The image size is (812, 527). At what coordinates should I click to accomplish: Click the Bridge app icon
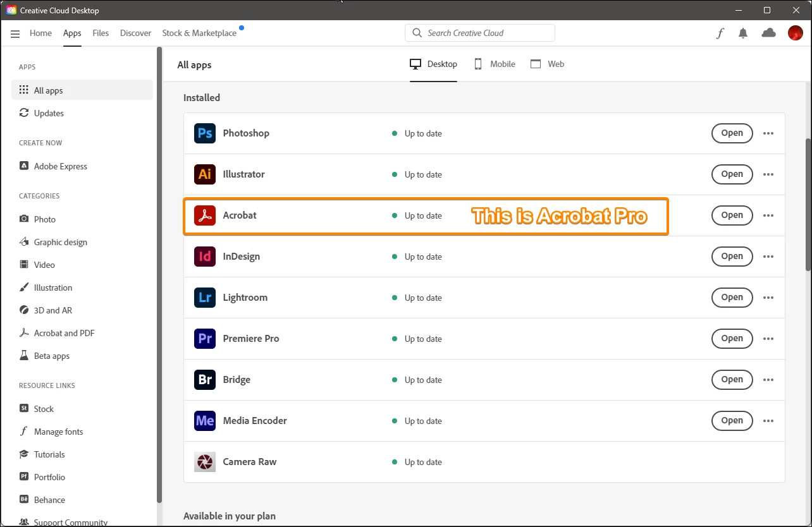point(205,380)
